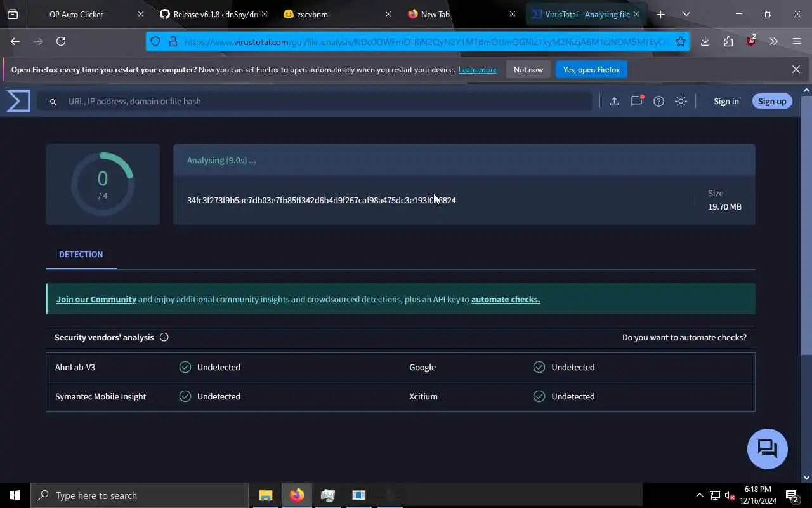Click the Symantec Mobile Insight check icon
The image size is (812, 508).
click(x=185, y=396)
